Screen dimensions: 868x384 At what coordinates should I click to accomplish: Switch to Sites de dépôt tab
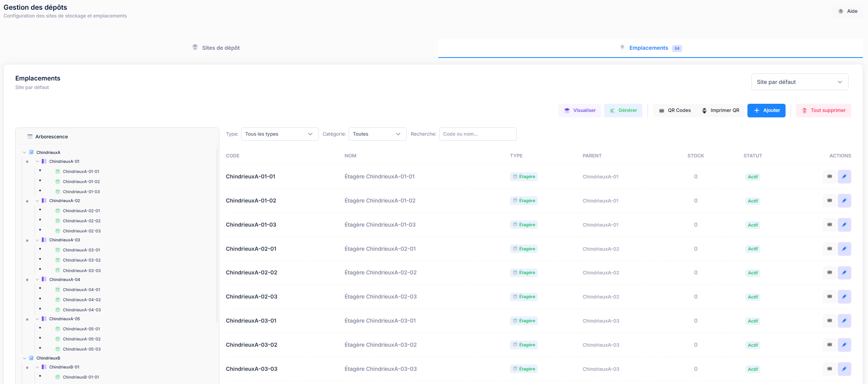[220, 48]
